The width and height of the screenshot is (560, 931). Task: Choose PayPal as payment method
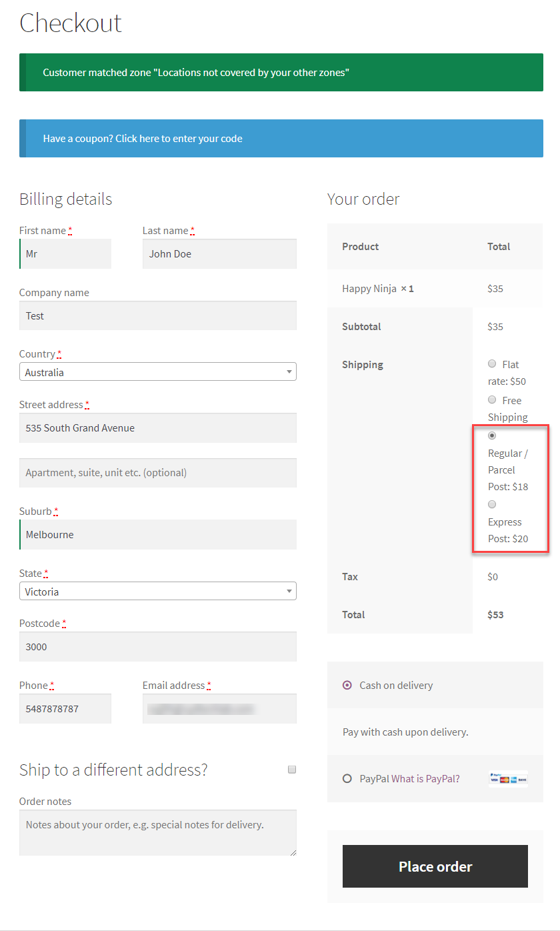coord(347,778)
